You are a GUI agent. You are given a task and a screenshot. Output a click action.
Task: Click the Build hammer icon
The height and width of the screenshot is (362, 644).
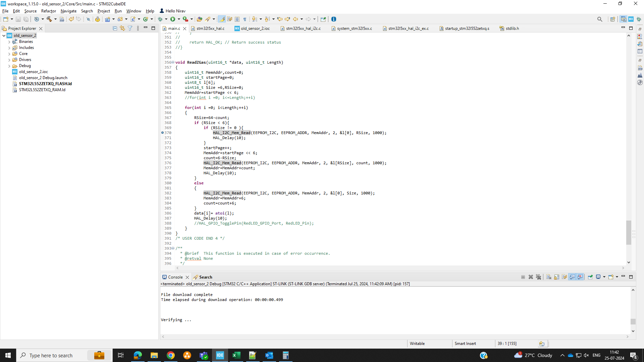click(x=49, y=19)
